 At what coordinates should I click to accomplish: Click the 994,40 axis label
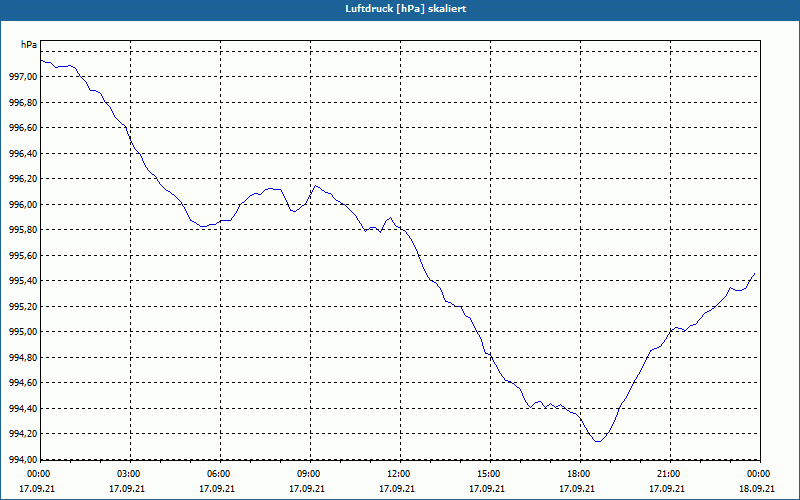pos(23,408)
